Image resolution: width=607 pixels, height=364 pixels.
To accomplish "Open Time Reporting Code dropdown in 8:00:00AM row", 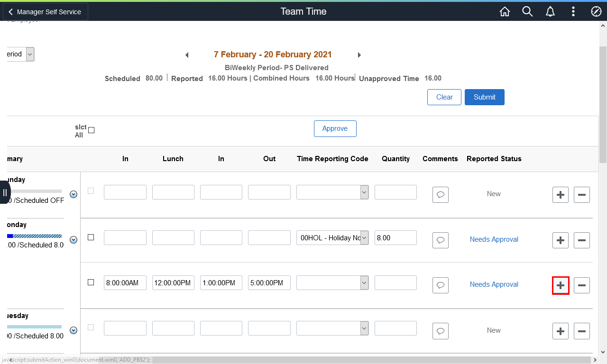I will [x=332, y=283].
